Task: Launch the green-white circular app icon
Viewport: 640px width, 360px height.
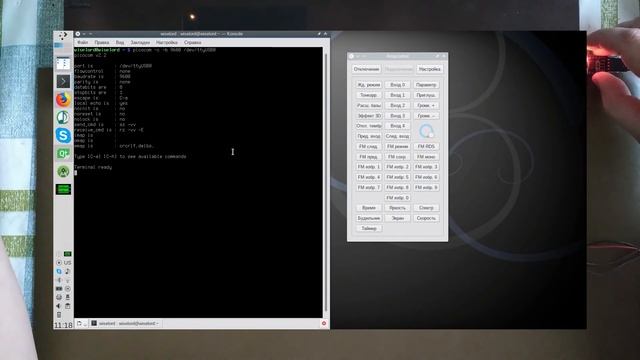Action: pos(63,117)
